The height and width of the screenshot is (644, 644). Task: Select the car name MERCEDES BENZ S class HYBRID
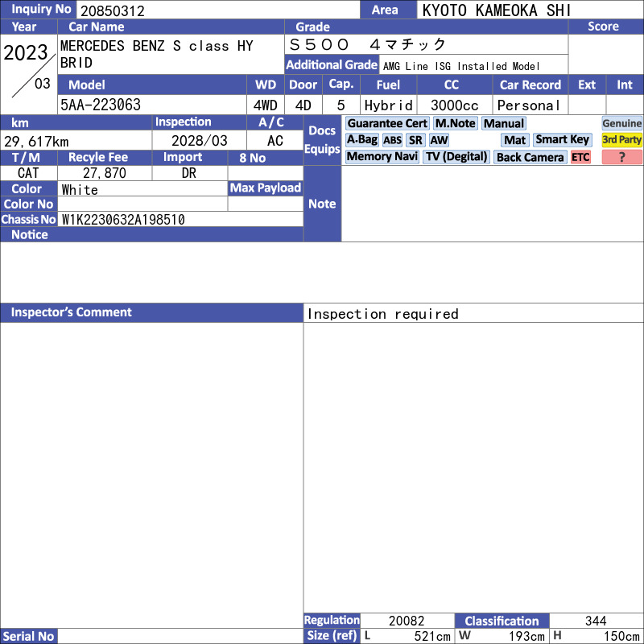pyautogui.click(x=157, y=54)
